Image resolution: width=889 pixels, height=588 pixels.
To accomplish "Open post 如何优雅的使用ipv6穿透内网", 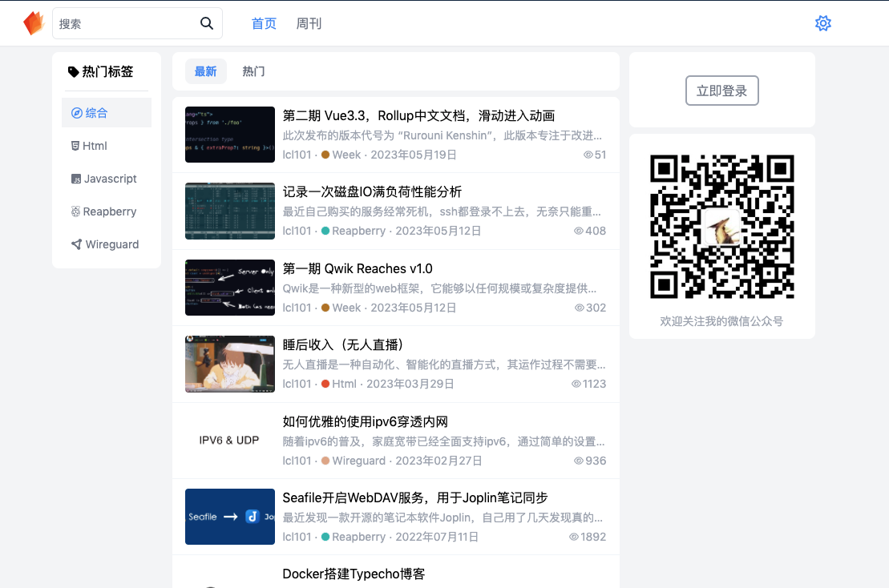I will [x=365, y=421].
